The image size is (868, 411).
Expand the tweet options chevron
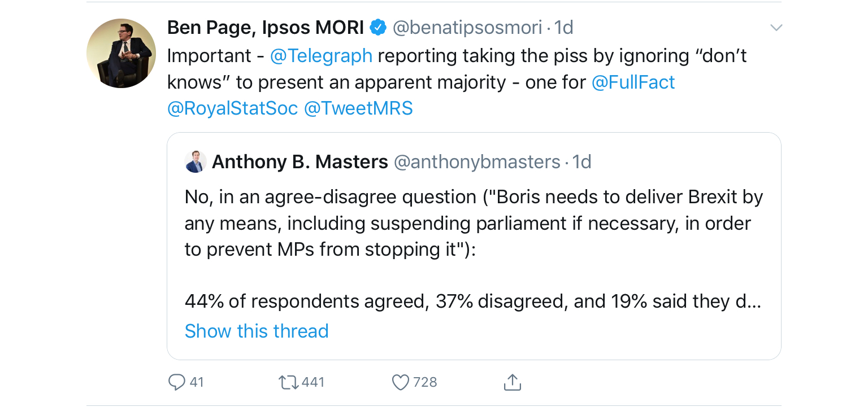(776, 28)
